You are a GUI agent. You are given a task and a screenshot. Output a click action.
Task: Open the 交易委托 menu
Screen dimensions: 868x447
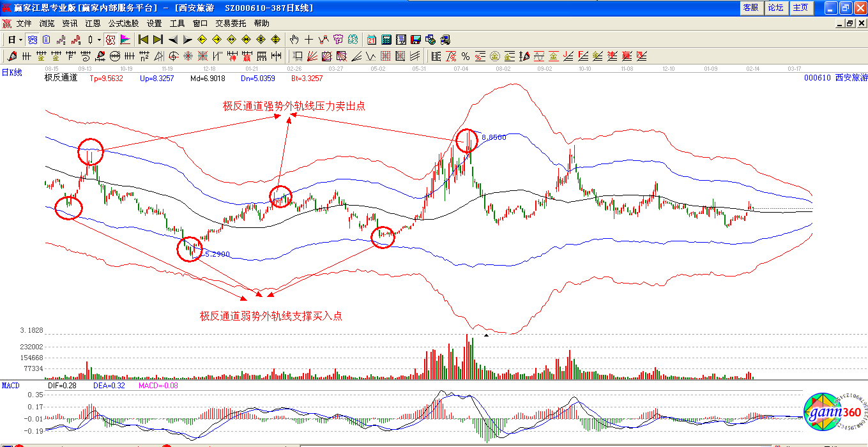click(x=231, y=24)
